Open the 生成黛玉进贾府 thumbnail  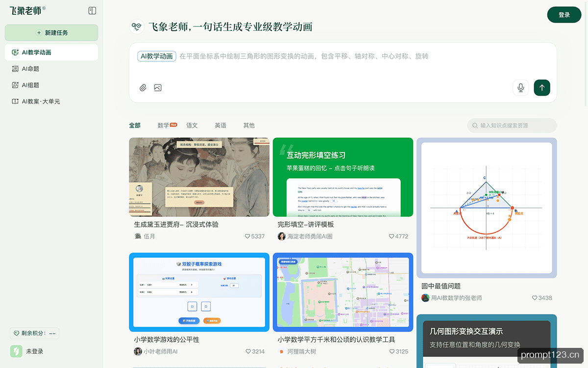click(199, 177)
